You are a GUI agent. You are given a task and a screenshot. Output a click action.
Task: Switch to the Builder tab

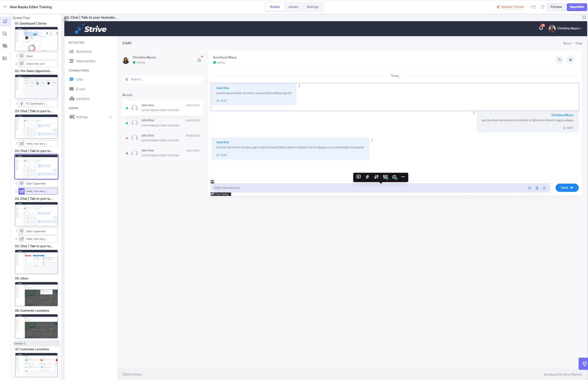click(275, 7)
